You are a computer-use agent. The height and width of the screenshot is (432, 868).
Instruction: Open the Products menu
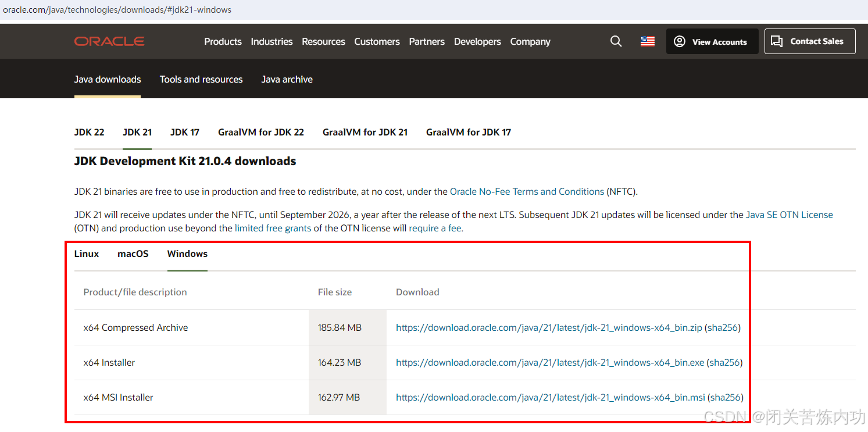223,41
